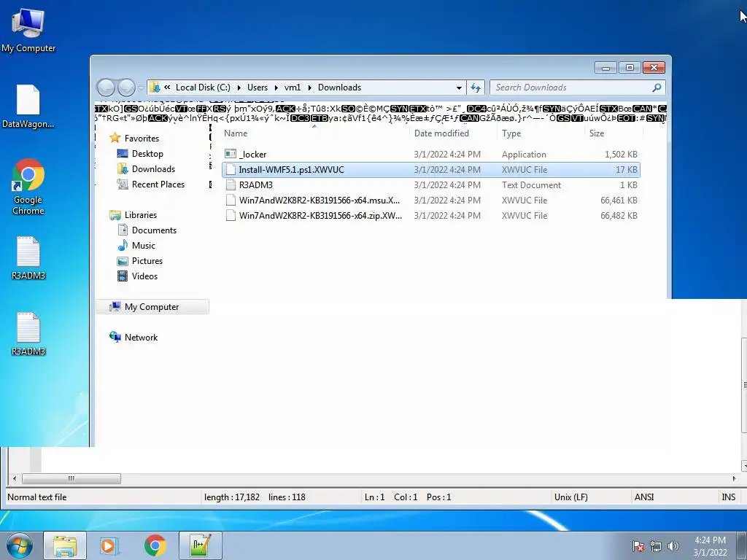This screenshot has width=747, height=560.
Task: Open address bar history dropdown
Action: click(x=459, y=87)
